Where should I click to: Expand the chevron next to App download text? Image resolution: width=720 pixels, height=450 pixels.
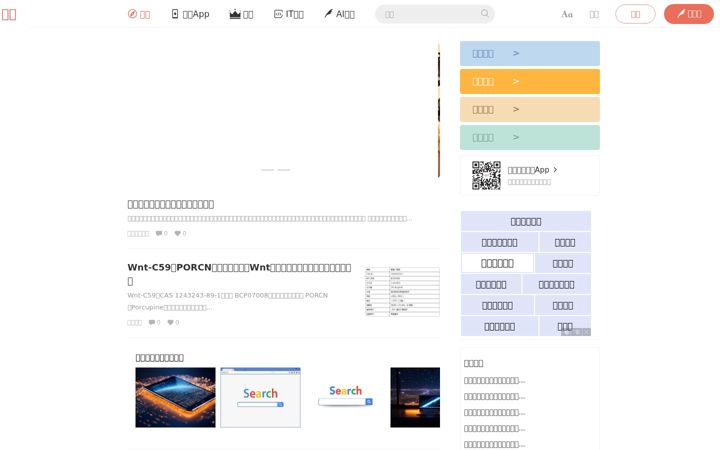click(x=555, y=169)
